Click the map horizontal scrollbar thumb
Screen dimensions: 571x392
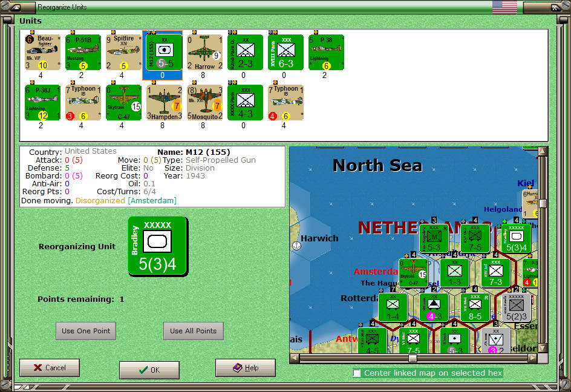(x=413, y=359)
